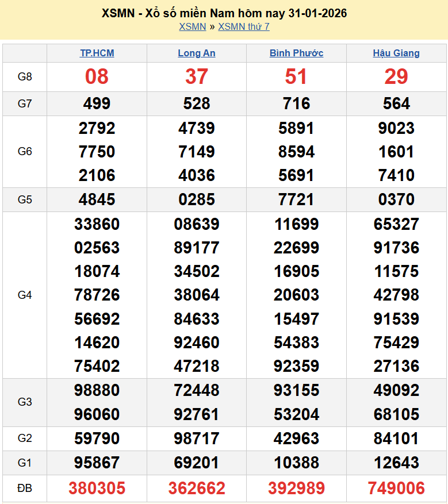Click special prize number 392989
The width and height of the screenshot is (448, 504).
click(x=296, y=488)
